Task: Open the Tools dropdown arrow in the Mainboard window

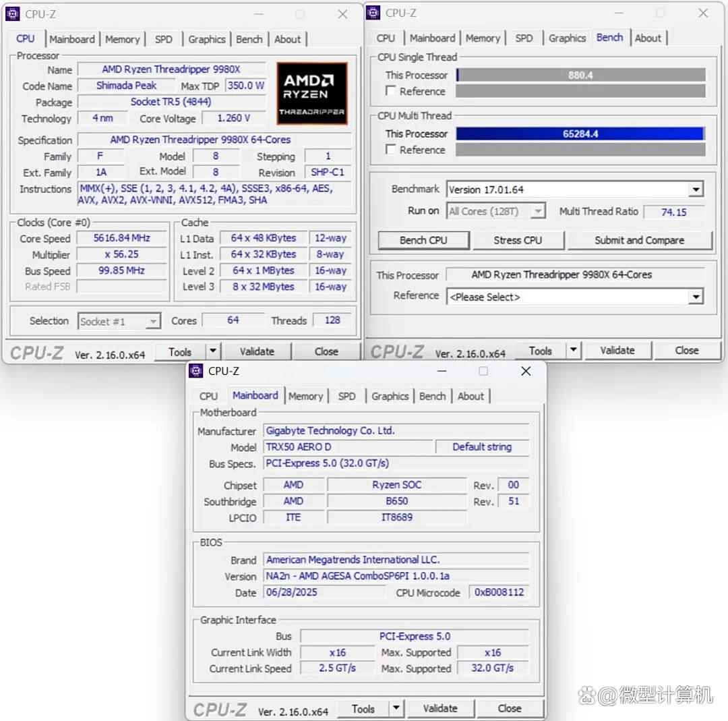Action: pos(396,708)
